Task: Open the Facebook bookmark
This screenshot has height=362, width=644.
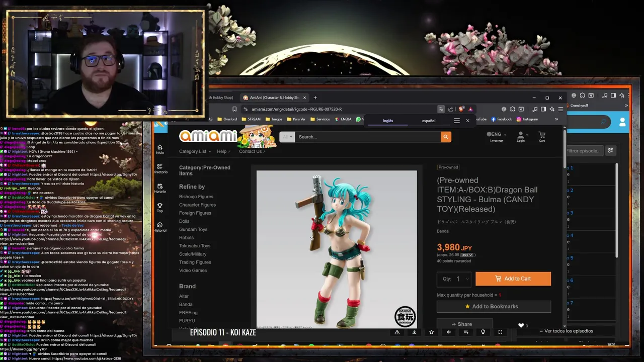Action: tap(502, 119)
